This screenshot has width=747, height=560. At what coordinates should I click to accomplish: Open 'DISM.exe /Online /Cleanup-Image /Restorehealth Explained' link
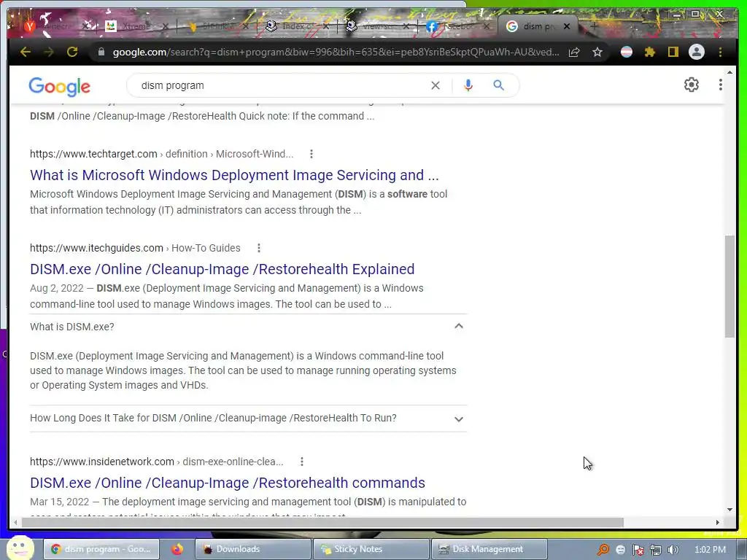tap(222, 270)
